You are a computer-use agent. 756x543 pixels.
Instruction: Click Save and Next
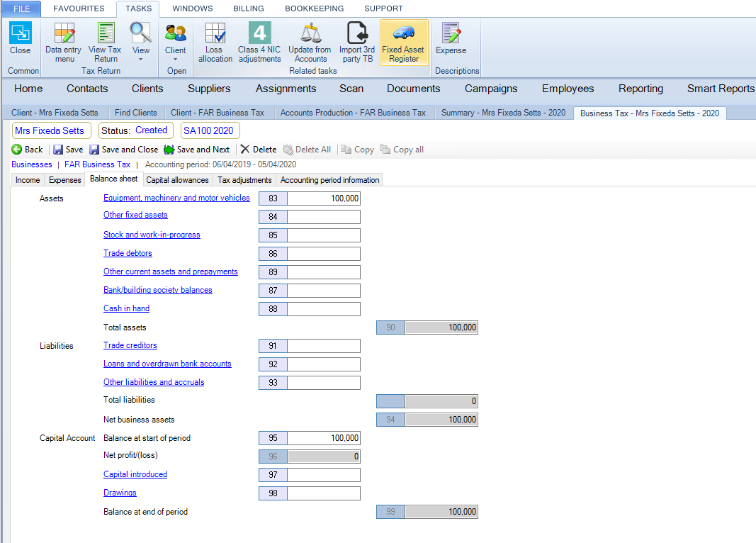click(x=197, y=150)
